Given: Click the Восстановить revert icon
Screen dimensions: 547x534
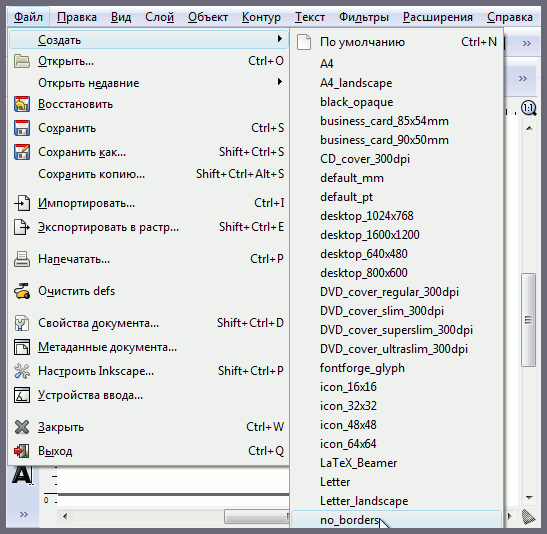Looking at the screenshot, I should pos(22,104).
